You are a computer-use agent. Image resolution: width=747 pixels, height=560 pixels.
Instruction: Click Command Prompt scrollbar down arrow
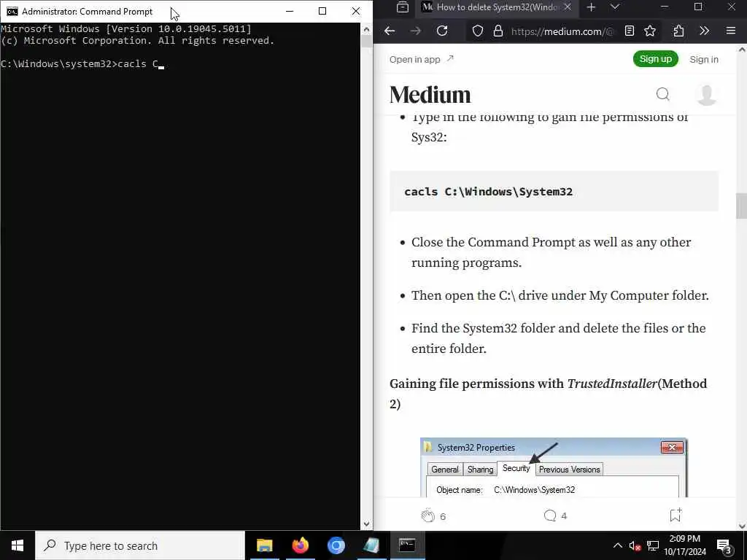[x=366, y=524]
